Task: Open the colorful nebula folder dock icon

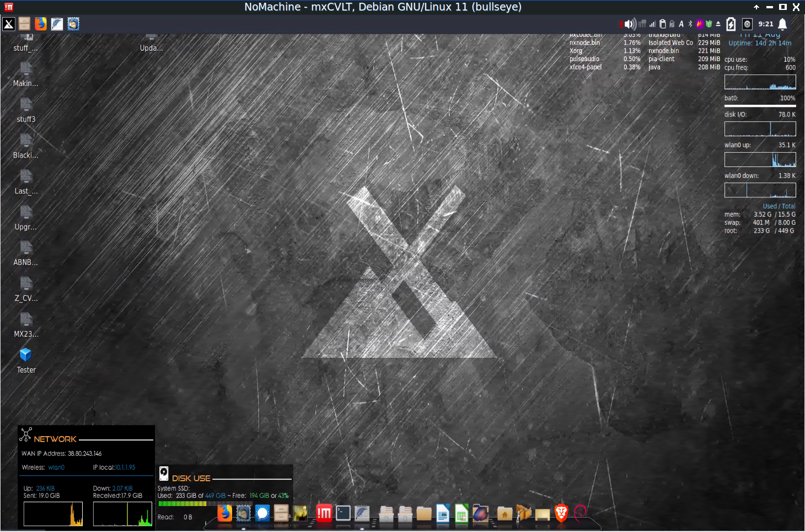Action: point(480,514)
